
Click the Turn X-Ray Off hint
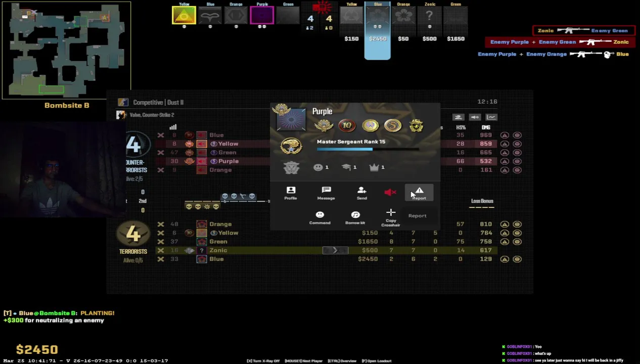click(263, 361)
